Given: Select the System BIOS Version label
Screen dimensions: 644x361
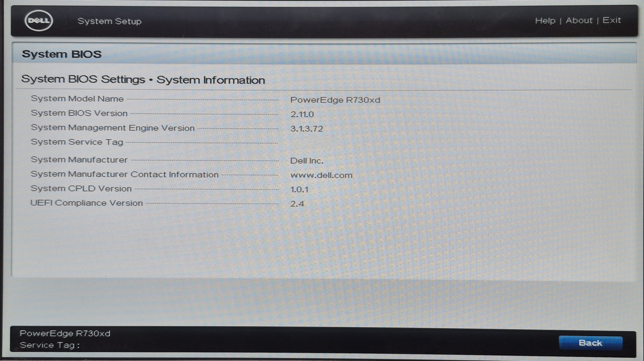Looking at the screenshot, I should coord(79,113).
